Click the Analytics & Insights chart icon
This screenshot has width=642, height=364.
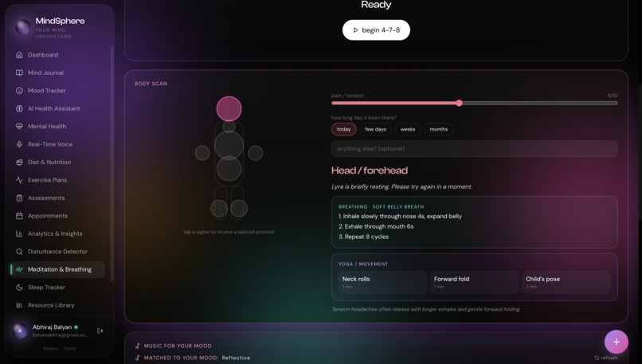19,234
